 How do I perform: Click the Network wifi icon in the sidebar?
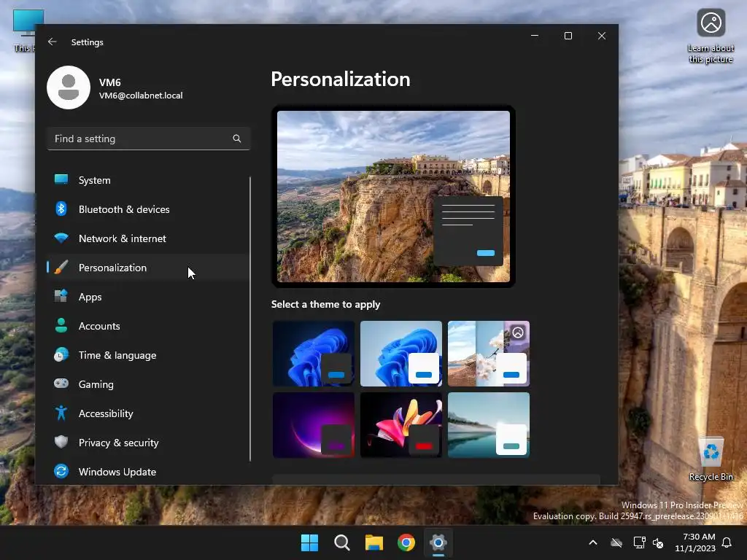coord(61,238)
